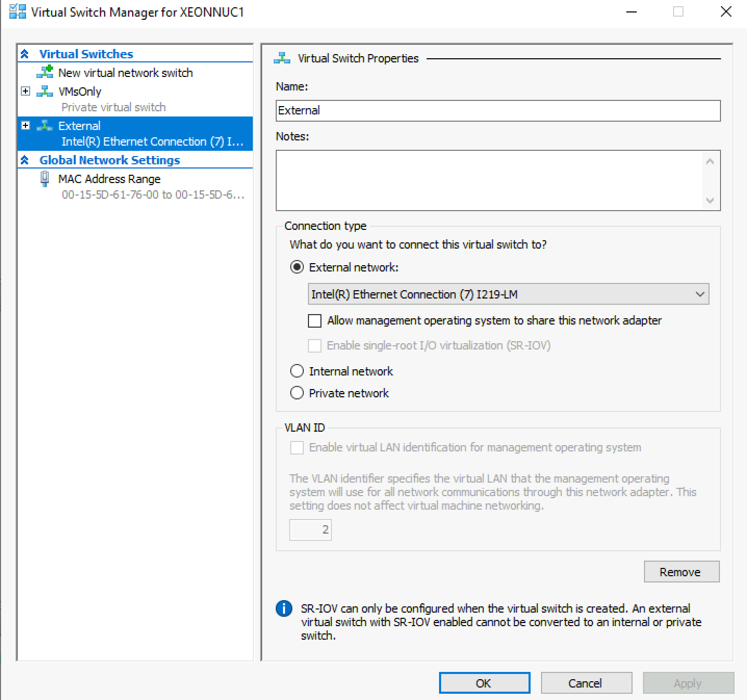Click the Notes scrollbar up arrow
The image size is (747, 700).
point(710,161)
